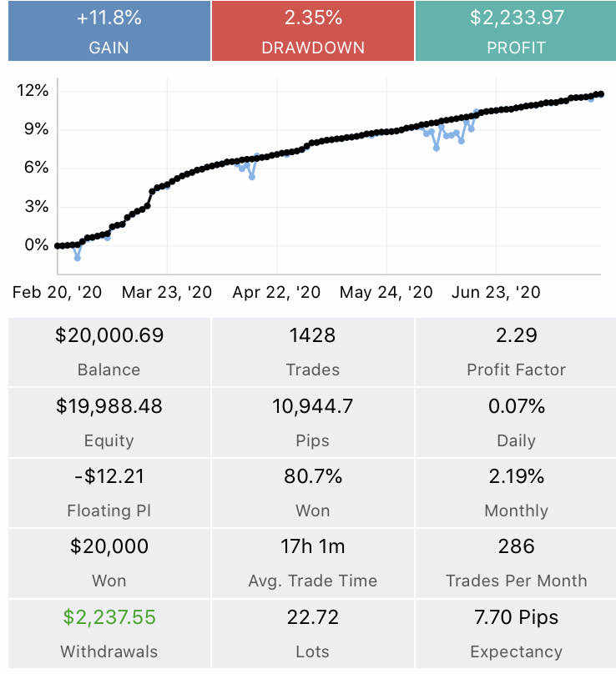This screenshot has height=674, width=616.
Task: Click the 0.07% Daily cell
Action: tap(516, 423)
